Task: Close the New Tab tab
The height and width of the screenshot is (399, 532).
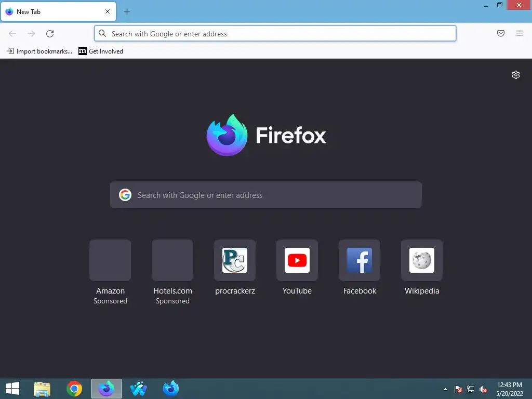Action: pos(108,11)
